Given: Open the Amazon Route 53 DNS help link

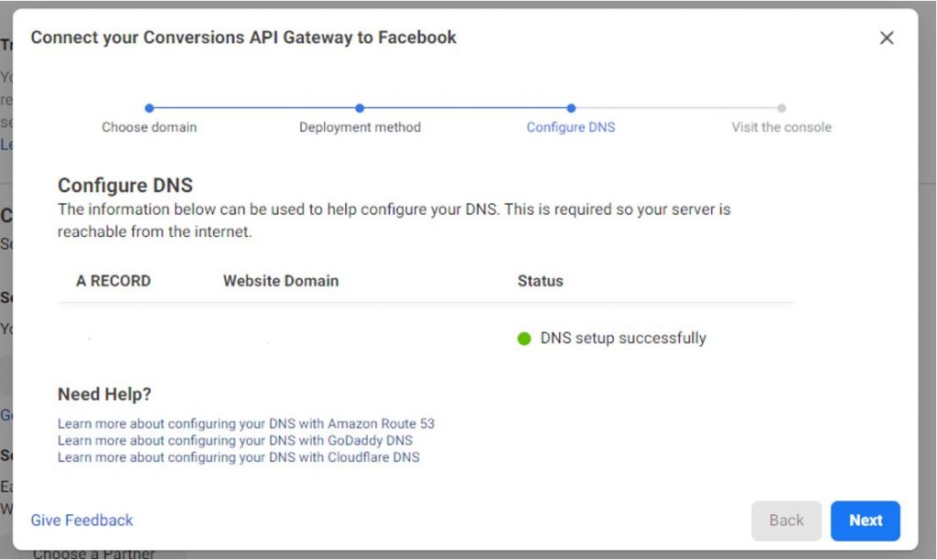Looking at the screenshot, I should 246,424.
